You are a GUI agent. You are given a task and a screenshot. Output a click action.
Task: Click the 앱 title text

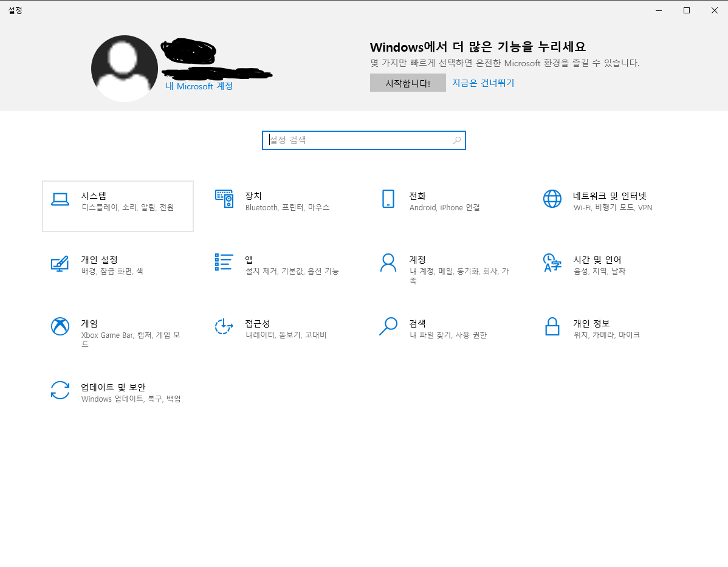[x=249, y=259]
